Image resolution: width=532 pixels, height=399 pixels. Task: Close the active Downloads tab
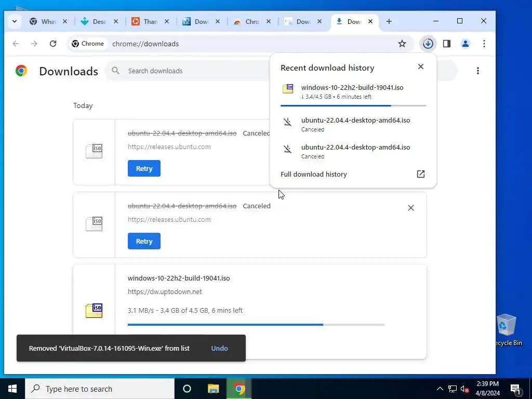tap(370, 21)
